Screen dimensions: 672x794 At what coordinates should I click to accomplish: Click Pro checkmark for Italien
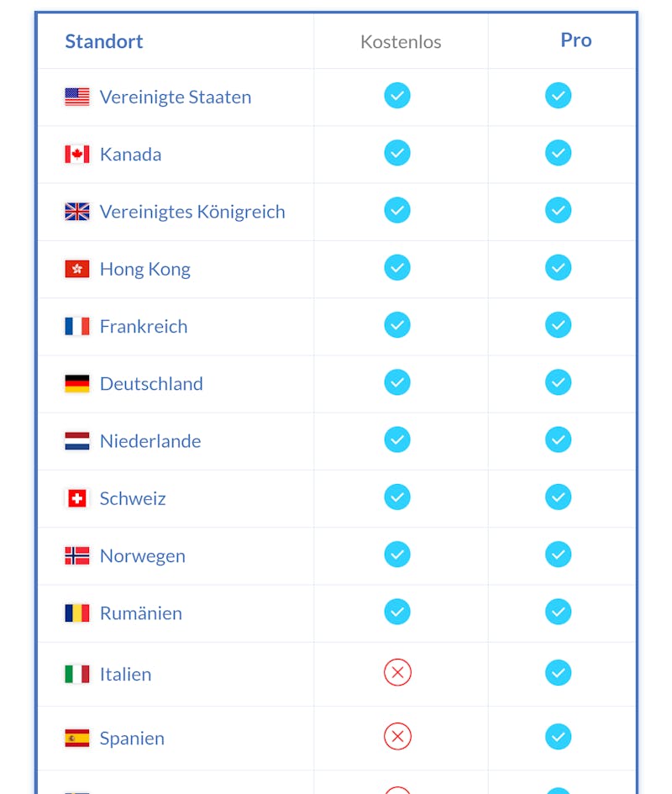point(558,672)
